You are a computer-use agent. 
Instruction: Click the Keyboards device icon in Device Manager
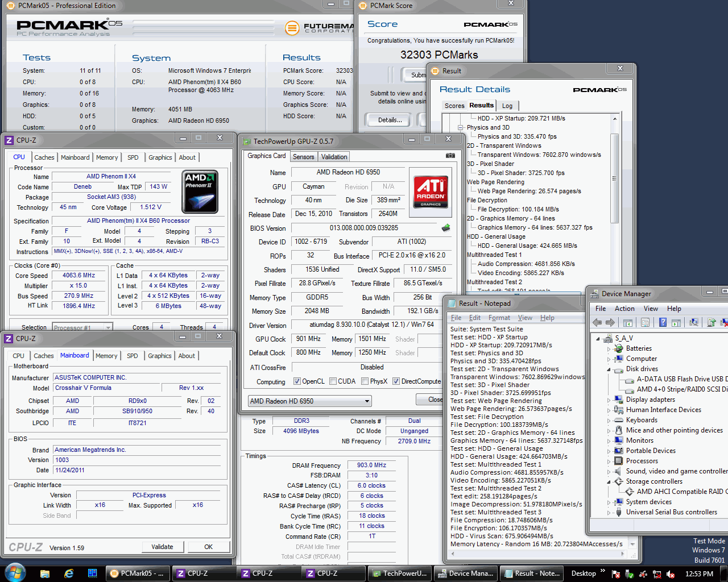[x=619, y=420]
